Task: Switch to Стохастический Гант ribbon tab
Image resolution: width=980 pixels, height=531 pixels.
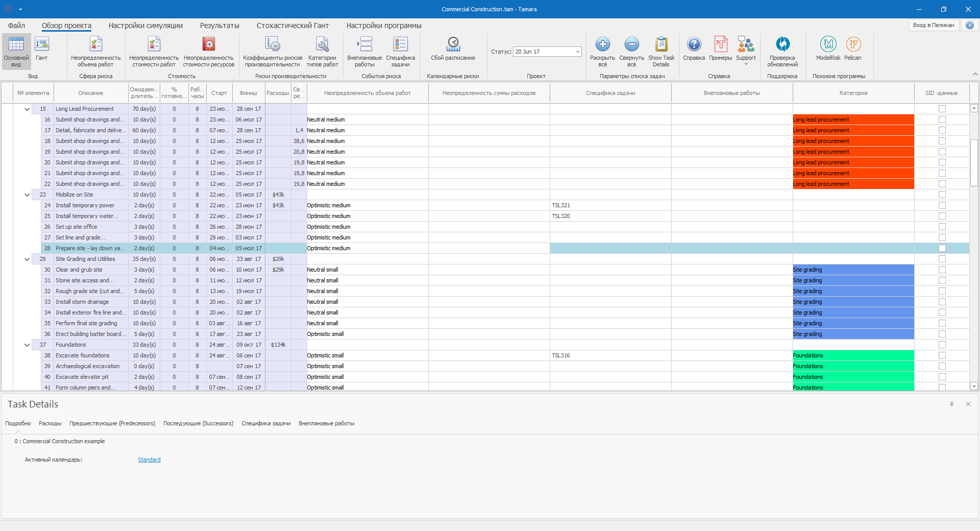Action: [292, 26]
